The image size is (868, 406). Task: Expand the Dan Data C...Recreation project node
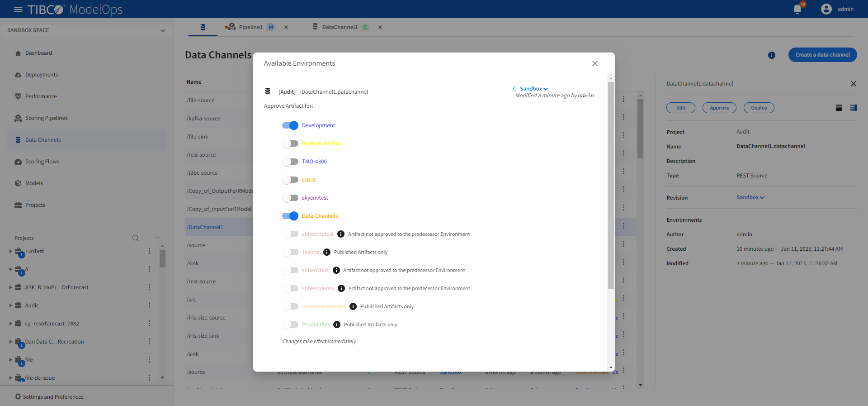click(x=10, y=342)
